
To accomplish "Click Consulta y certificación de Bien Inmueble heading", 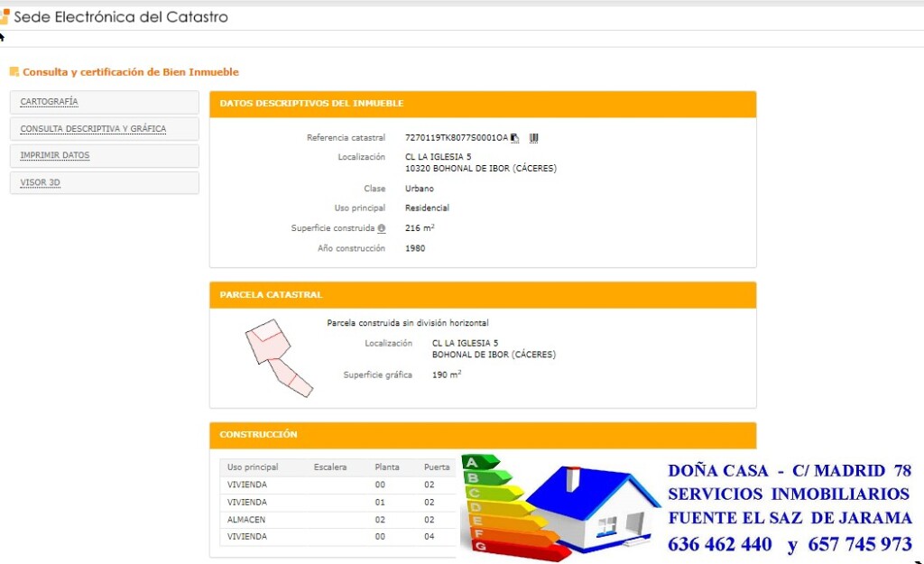I will click(x=131, y=72).
